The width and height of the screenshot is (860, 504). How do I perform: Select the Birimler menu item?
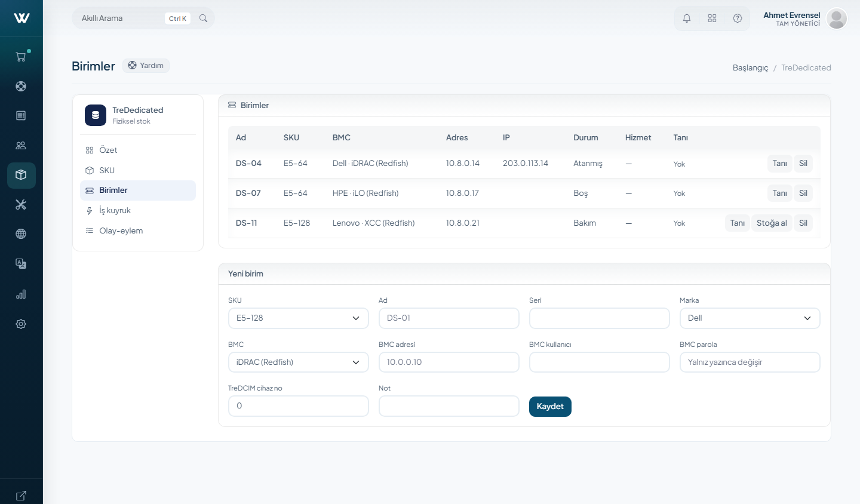[x=138, y=190]
